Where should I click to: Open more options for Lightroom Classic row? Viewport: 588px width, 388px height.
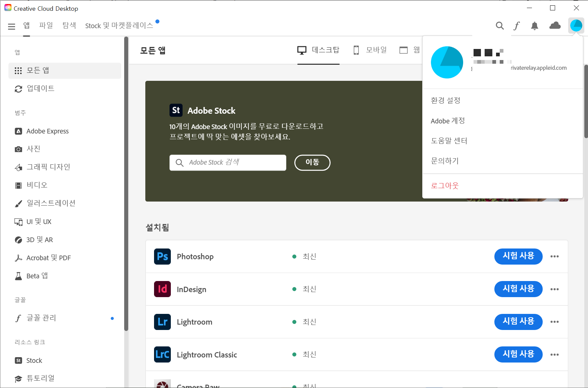[554, 354]
